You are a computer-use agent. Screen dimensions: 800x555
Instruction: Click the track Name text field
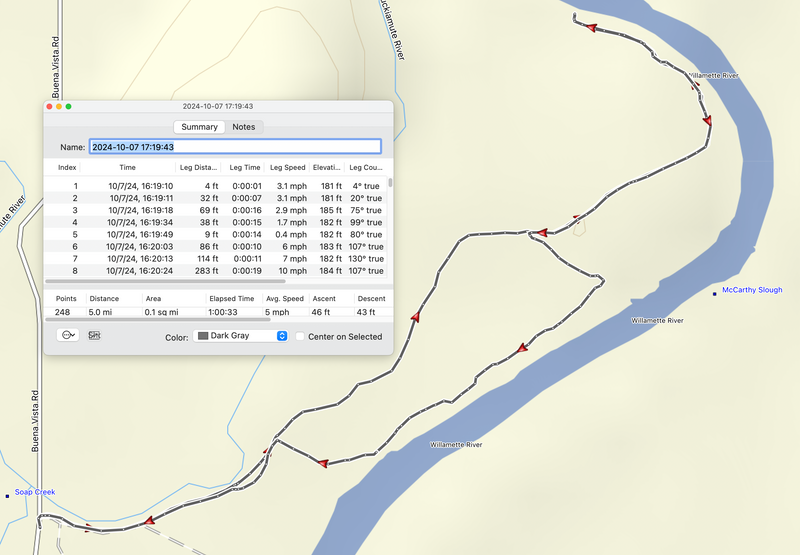(235, 147)
